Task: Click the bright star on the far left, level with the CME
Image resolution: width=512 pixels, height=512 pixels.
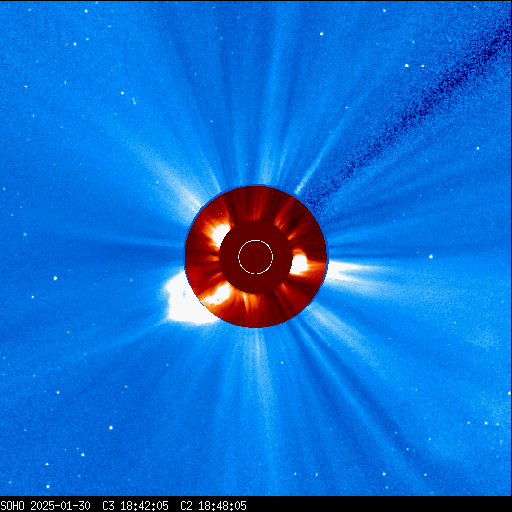Action: (55, 278)
